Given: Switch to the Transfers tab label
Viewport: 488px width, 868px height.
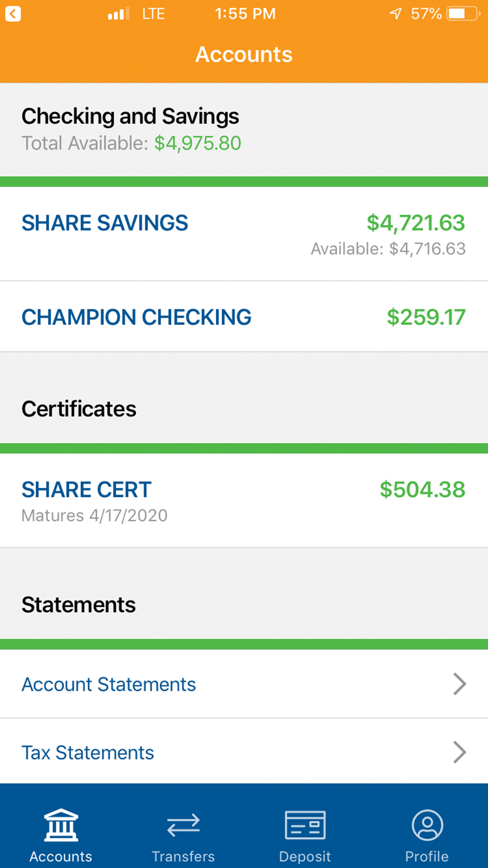Looking at the screenshot, I should (x=183, y=856).
